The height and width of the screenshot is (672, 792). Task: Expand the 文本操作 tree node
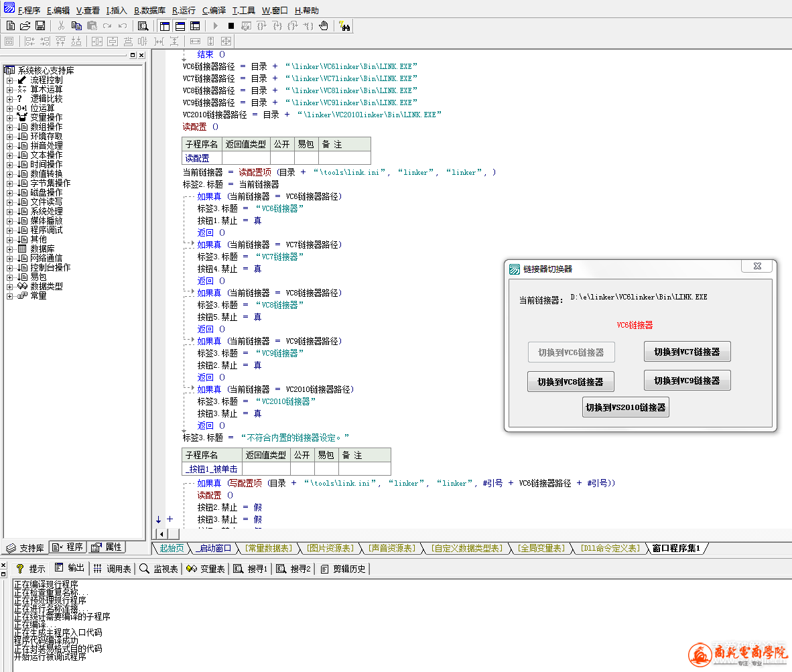(9, 155)
